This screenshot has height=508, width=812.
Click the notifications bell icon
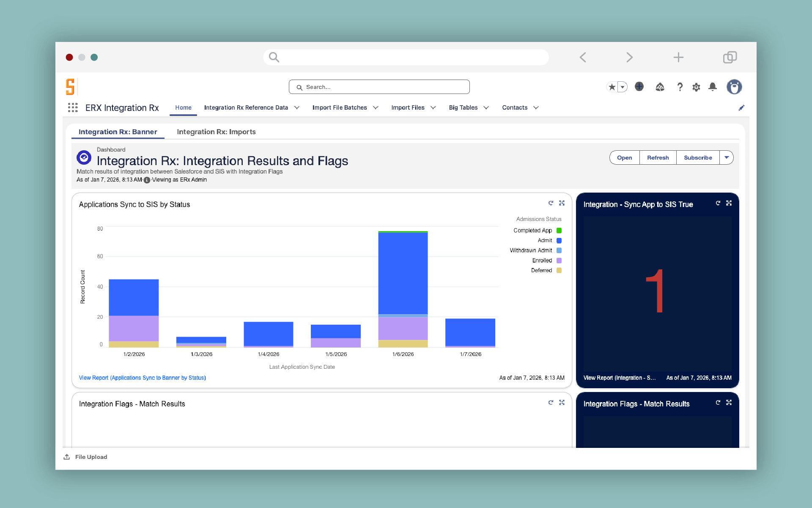point(713,87)
